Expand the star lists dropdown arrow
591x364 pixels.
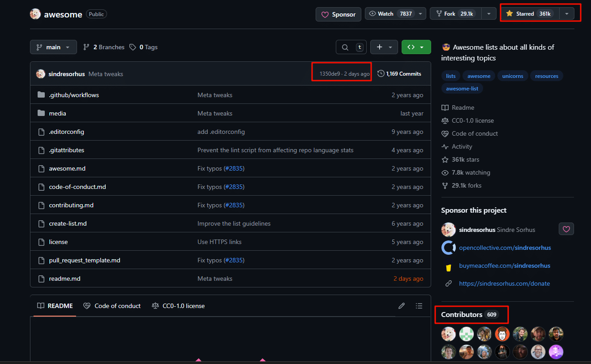point(567,13)
